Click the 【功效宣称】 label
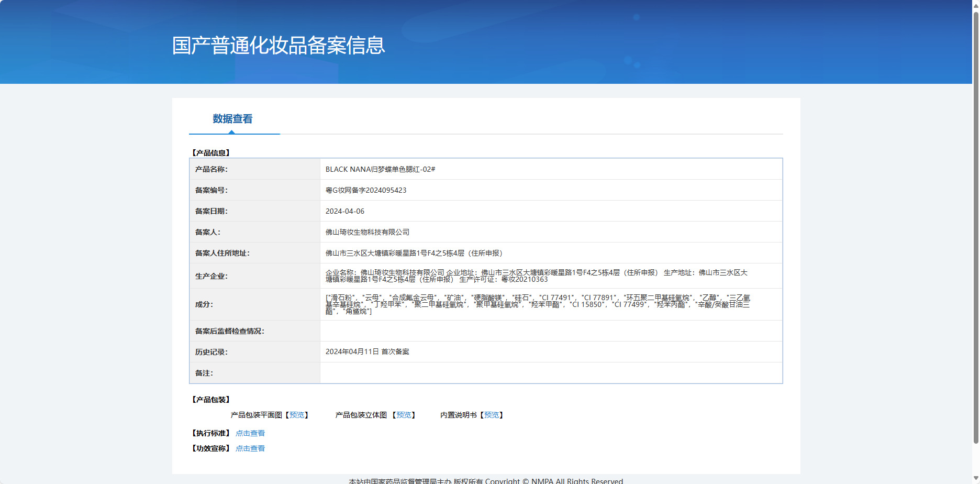Image resolution: width=980 pixels, height=484 pixels. 211,448
